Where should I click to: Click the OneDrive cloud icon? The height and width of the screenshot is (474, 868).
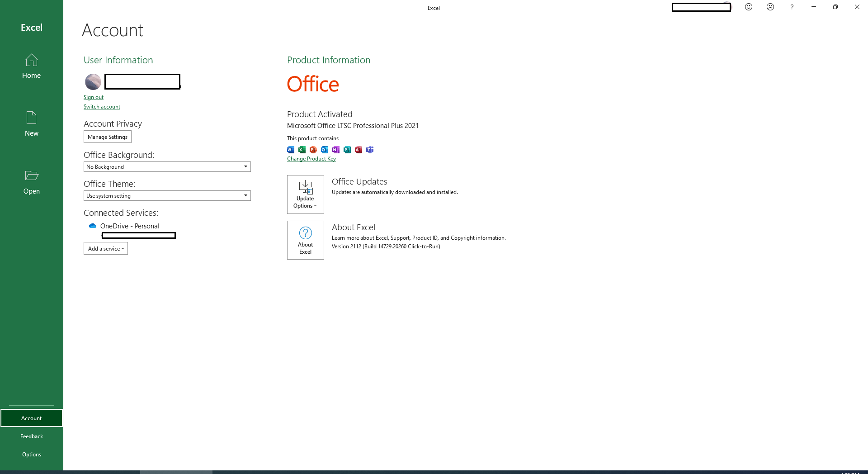coord(93,226)
